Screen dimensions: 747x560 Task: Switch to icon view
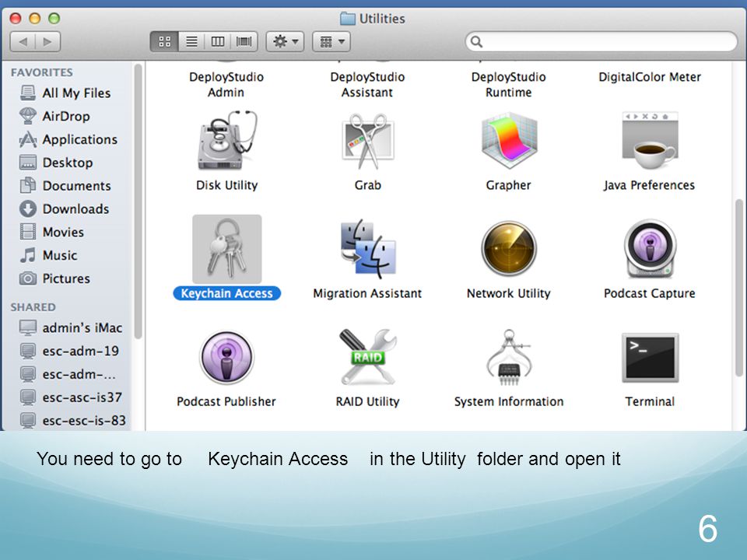pos(164,42)
